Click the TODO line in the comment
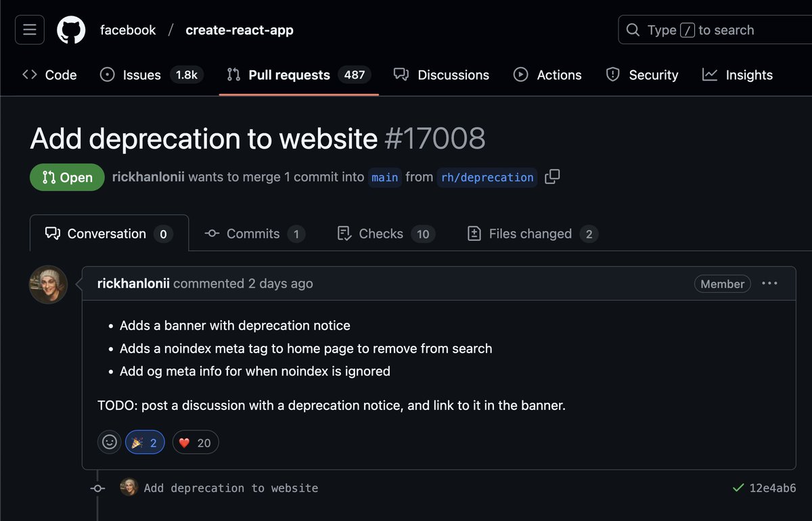The height and width of the screenshot is (521, 812). 332,406
